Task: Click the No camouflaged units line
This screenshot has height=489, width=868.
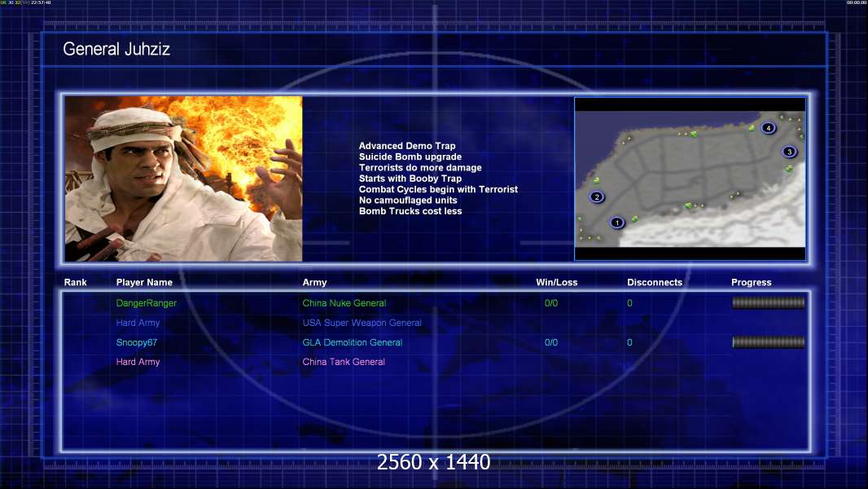Action: 408,200
